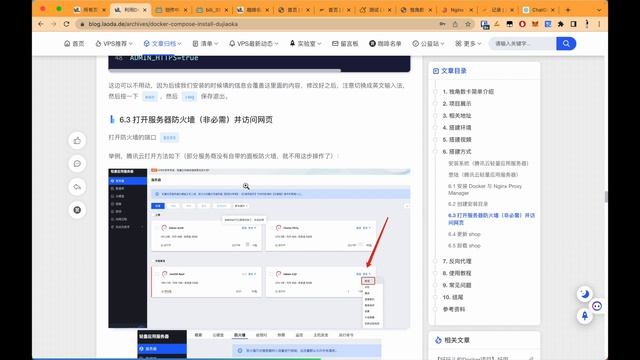Expand the VPS最新动态 dropdown menu
The image size is (640, 360).
click(x=253, y=43)
